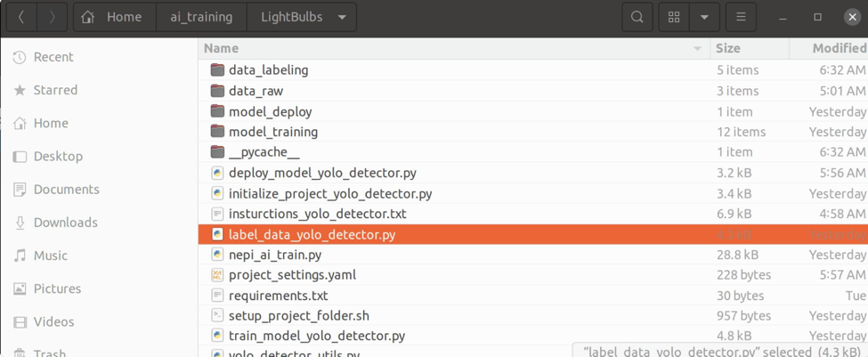Open Recent in sidebar
The image size is (868, 357).
tap(53, 57)
